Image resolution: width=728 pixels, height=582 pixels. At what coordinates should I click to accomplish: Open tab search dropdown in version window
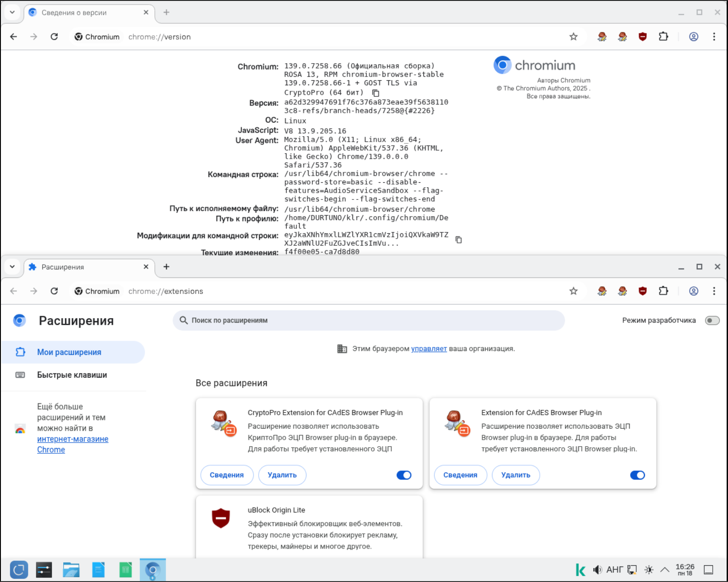pos(12,12)
